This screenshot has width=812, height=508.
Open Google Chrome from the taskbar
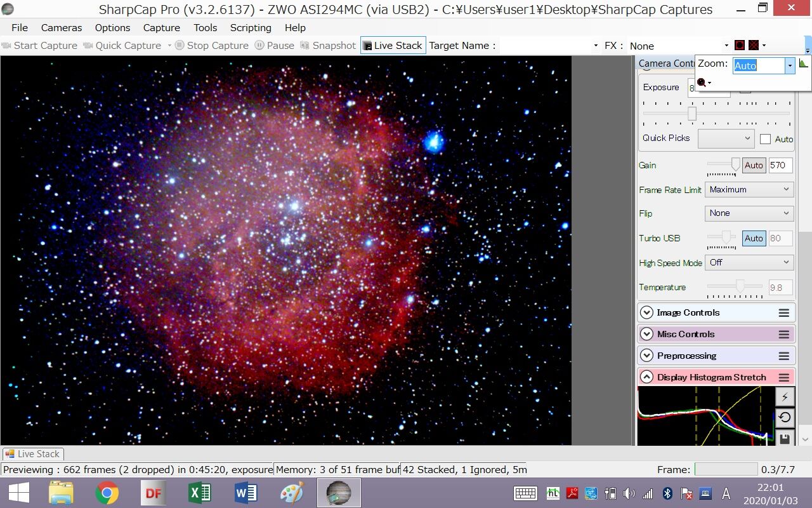click(107, 493)
